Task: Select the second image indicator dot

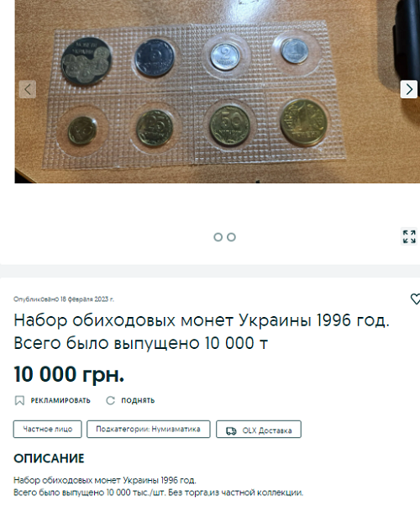Action: (231, 237)
